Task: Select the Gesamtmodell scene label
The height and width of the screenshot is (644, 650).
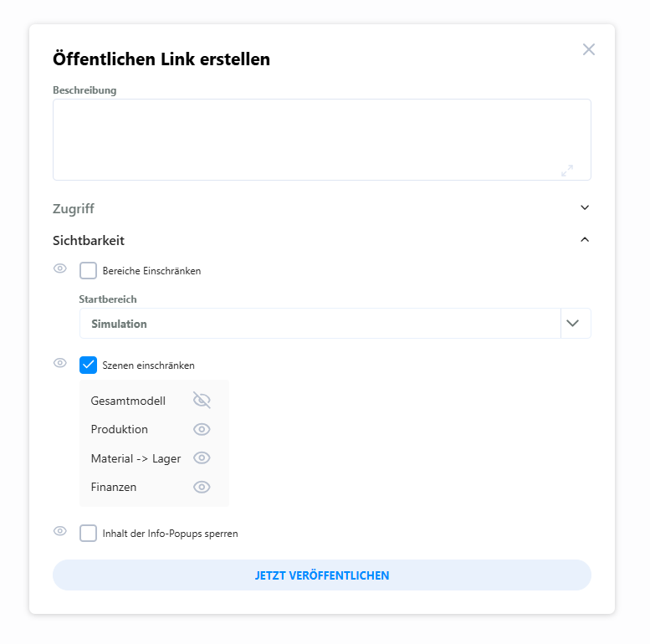Action: (x=128, y=401)
